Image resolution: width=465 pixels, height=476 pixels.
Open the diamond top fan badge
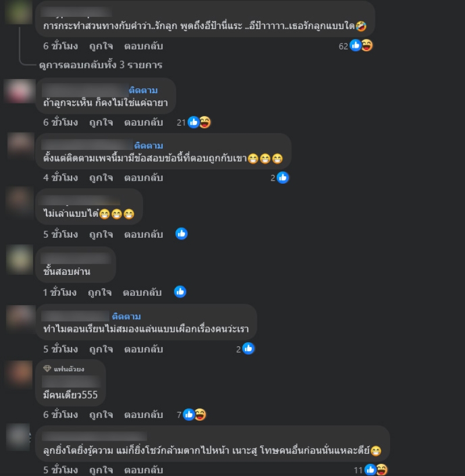tap(47, 369)
